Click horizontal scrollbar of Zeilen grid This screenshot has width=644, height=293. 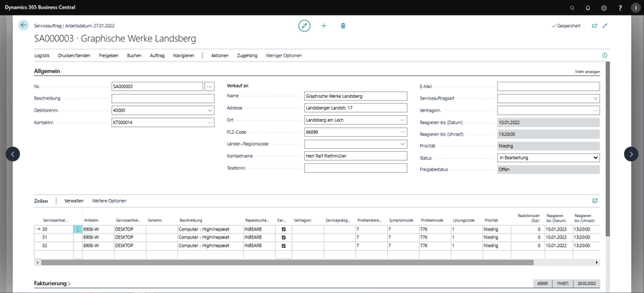coord(287,262)
